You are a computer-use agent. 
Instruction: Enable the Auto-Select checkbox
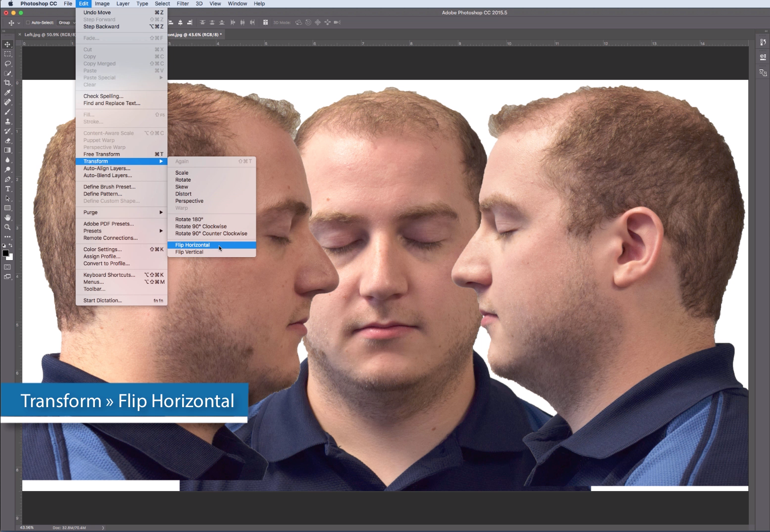pyautogui.click(x=28, y=23)
